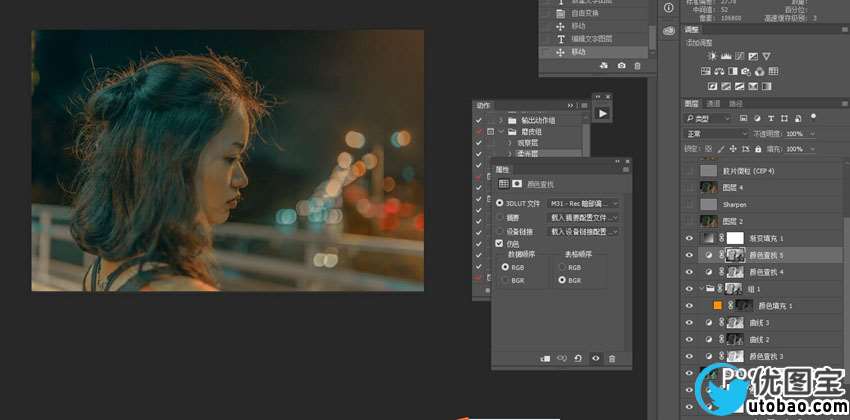
Task: Choose RGB under data order
Action: point(505,267)
